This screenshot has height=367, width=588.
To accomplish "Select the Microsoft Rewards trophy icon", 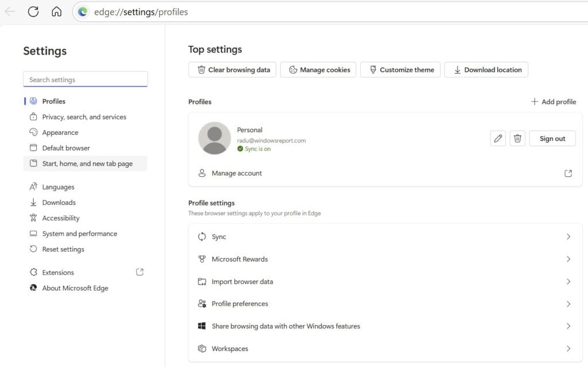I will tap(202, 259).
